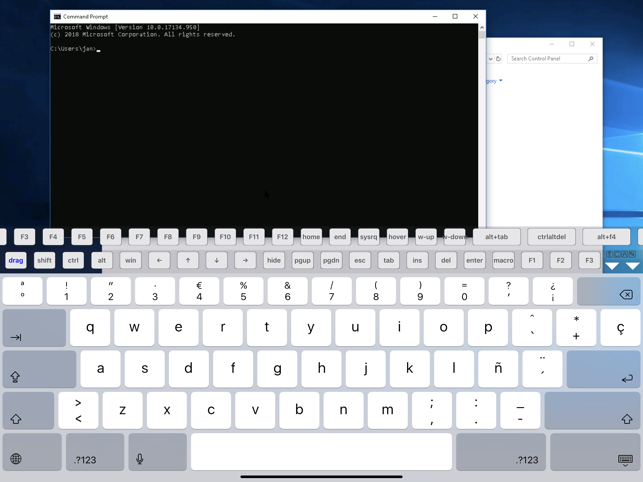Tap the euro and 4 key

pyautogui.click(x=199, y=291)
